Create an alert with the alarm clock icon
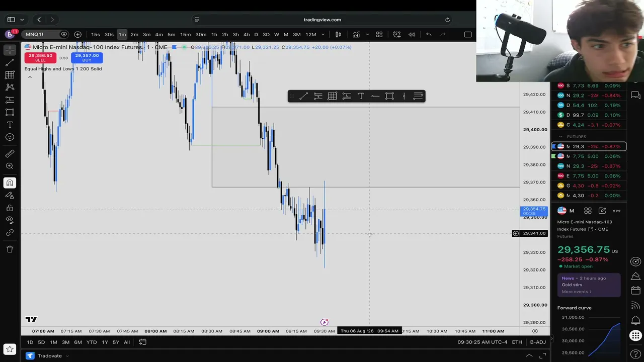The height and width of the screenshot is (362, 644). 397,34
